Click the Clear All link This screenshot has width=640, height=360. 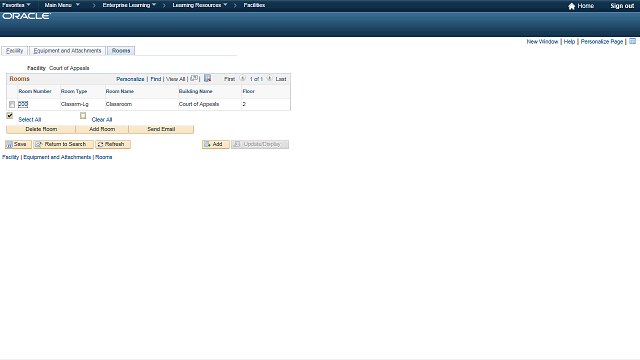pyautogui.click(x=102, y=120)
